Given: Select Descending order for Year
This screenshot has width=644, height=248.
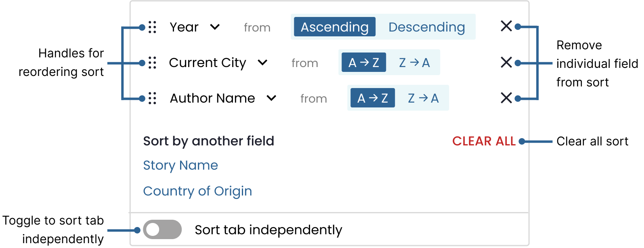Looking at the screenshot, I should (426, 27).
